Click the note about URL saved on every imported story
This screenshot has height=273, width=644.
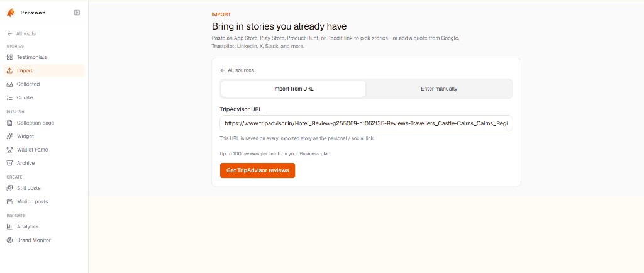click(297, 138)
